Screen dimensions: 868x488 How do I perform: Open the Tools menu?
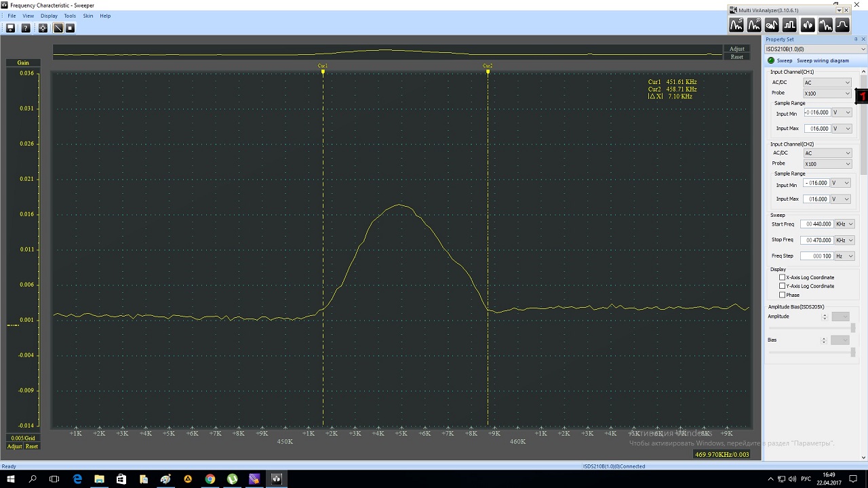point(70,16)
